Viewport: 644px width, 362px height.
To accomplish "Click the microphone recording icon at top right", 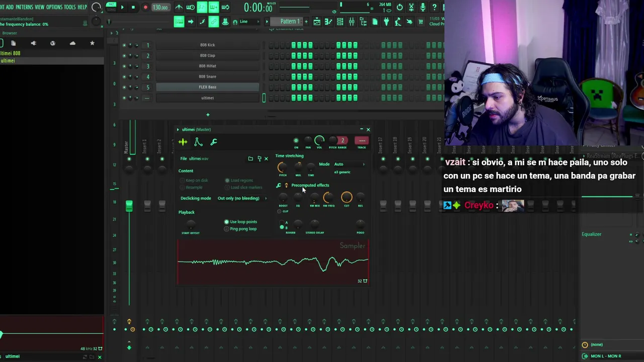I will [x=423, y=7].
